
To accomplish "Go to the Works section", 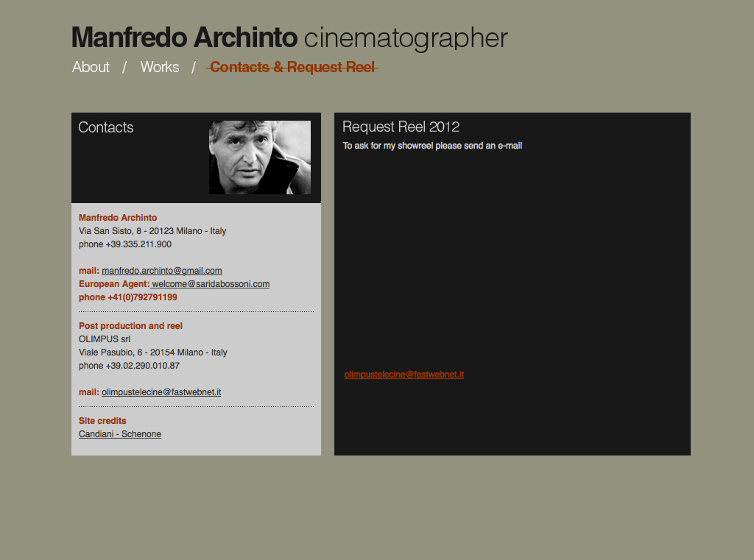I will pos(159,67).
